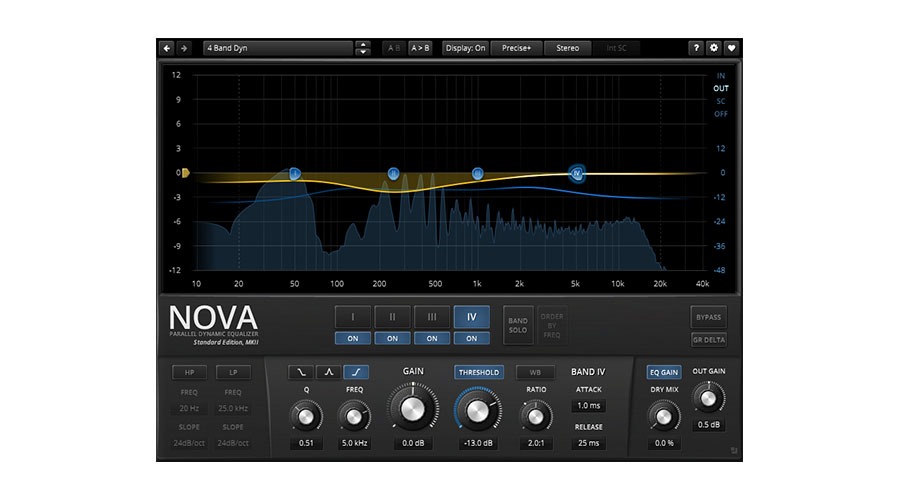This screenshot has width=900, height=500.
Task: Enable the LP filter button
Action: click(233, 373)
